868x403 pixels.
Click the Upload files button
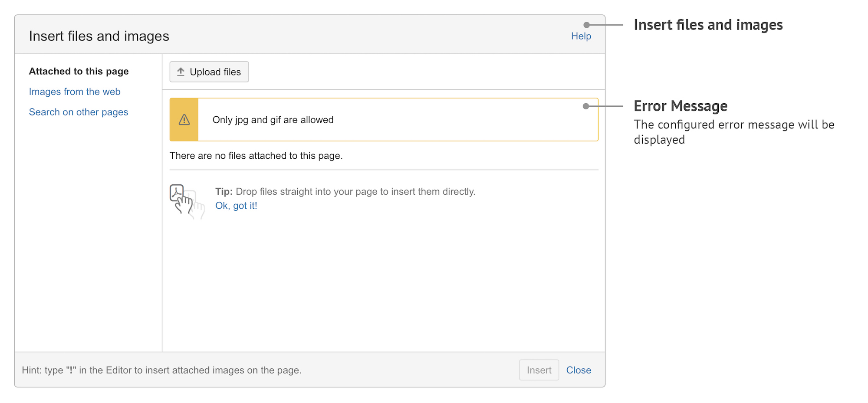tap(209, 72)
